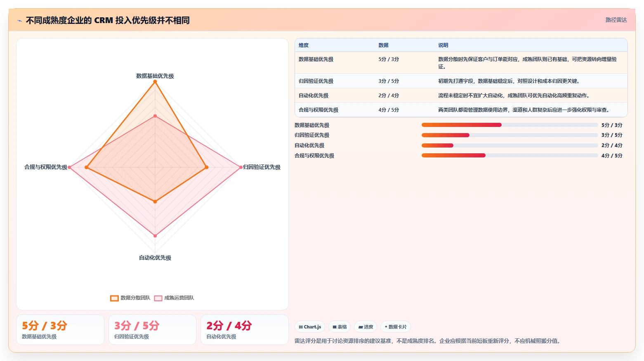The width and height of the screenshot is (644, 361).
Task: Click the 数据卡片 tag chip
Action: click(396, 327)
